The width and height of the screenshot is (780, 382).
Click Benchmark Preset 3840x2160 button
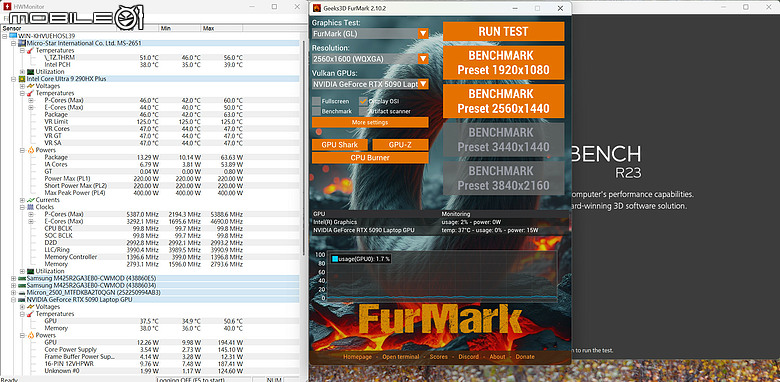(x=503, y=178)
